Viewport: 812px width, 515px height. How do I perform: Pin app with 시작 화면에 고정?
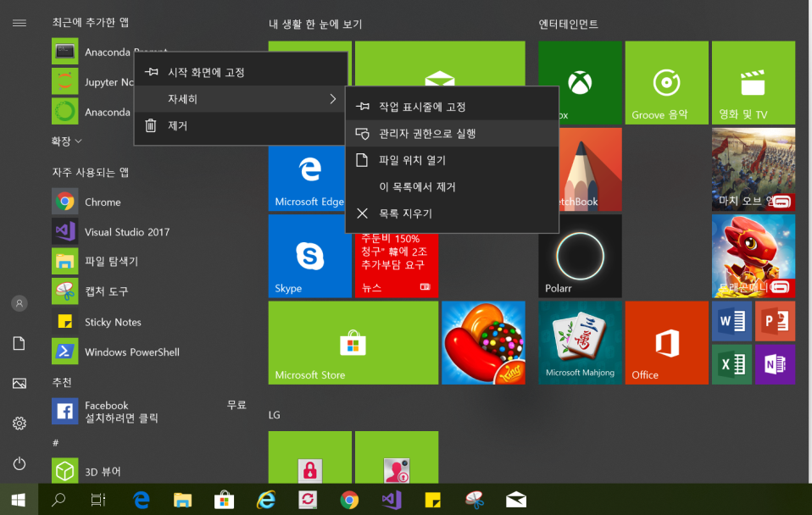(241, 73)
